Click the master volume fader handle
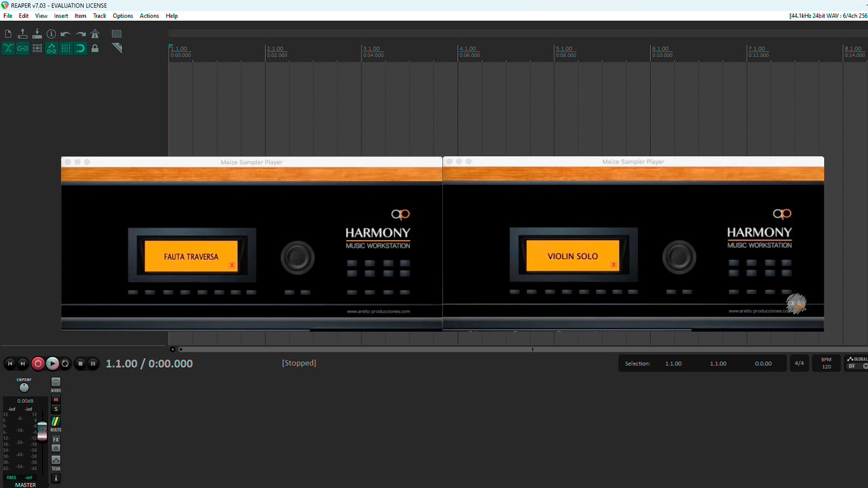The image size is (868, 488). pos(42,431)
